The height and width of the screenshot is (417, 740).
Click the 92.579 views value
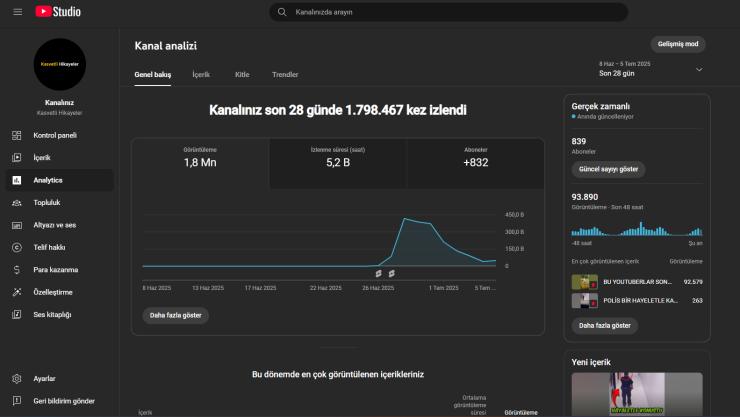coord(693,282)
